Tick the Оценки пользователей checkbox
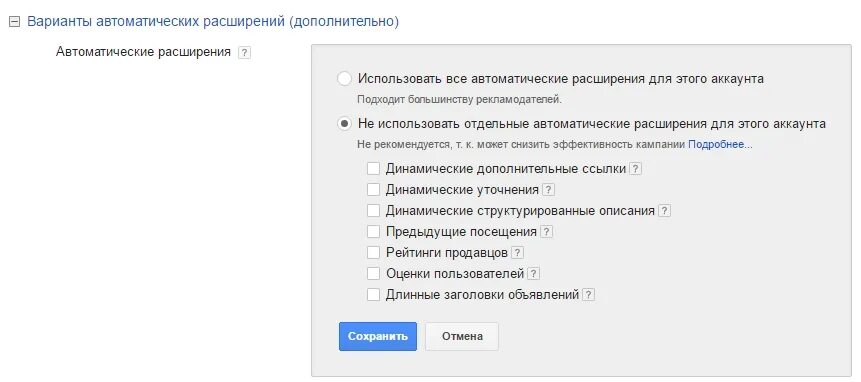Image resolution: width=861 pixels, height=382 pixels. click(x=373, y=273)
